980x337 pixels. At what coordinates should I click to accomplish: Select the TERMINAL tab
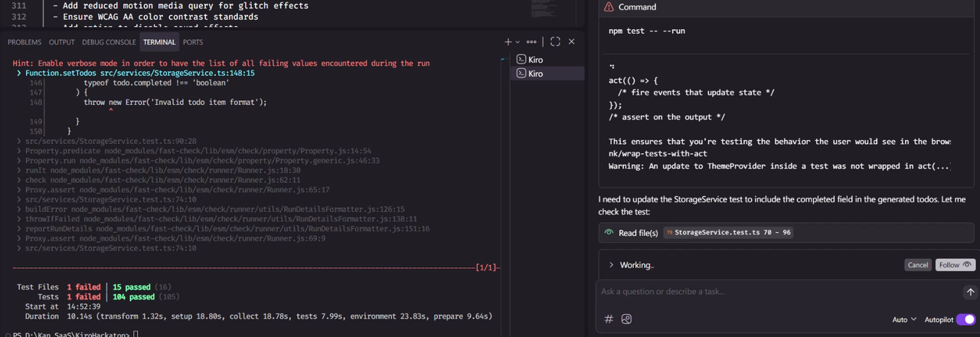[159, 42]
